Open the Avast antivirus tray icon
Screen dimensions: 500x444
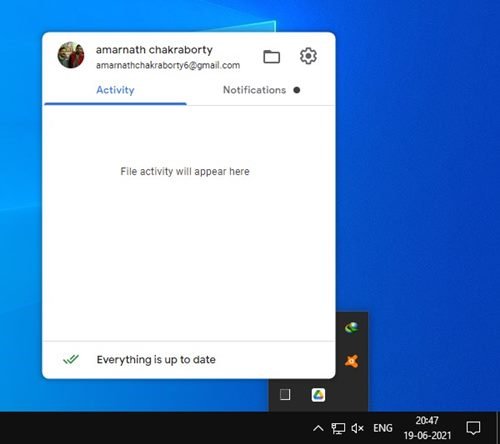click(x=352, y=361)
